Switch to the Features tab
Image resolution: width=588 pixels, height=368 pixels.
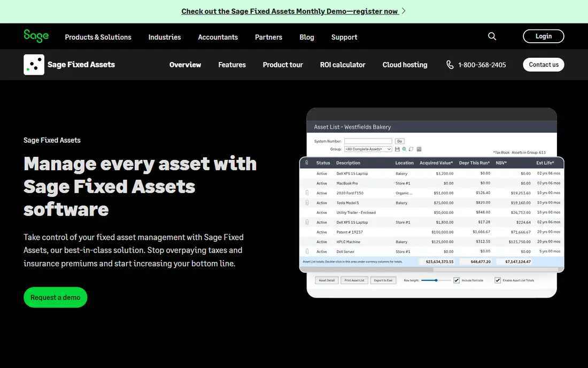(x=232, y=65)
